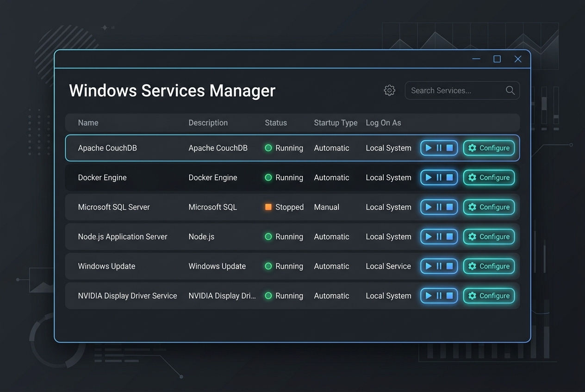Click the truncated NVIDIA Display Dri... description

click(x=222, y=296)
